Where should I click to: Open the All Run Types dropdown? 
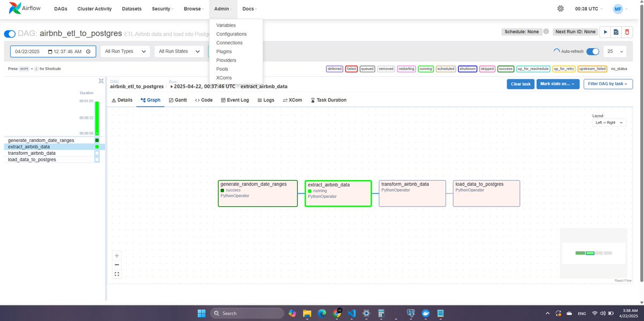(x=125, y=51)
